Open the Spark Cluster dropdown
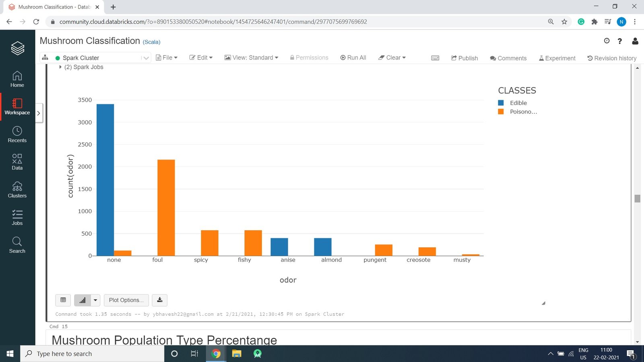The image size is (644, 362). 145,58
